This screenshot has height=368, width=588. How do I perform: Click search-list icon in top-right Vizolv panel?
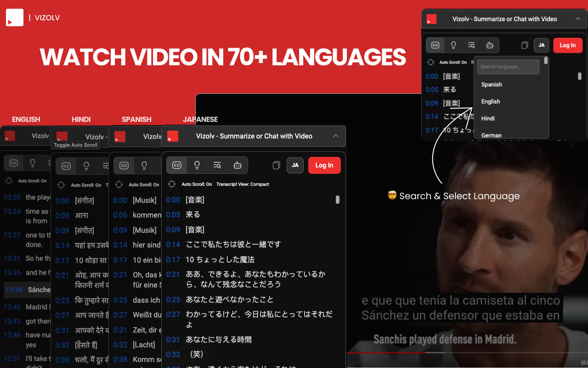pos(471,45)
